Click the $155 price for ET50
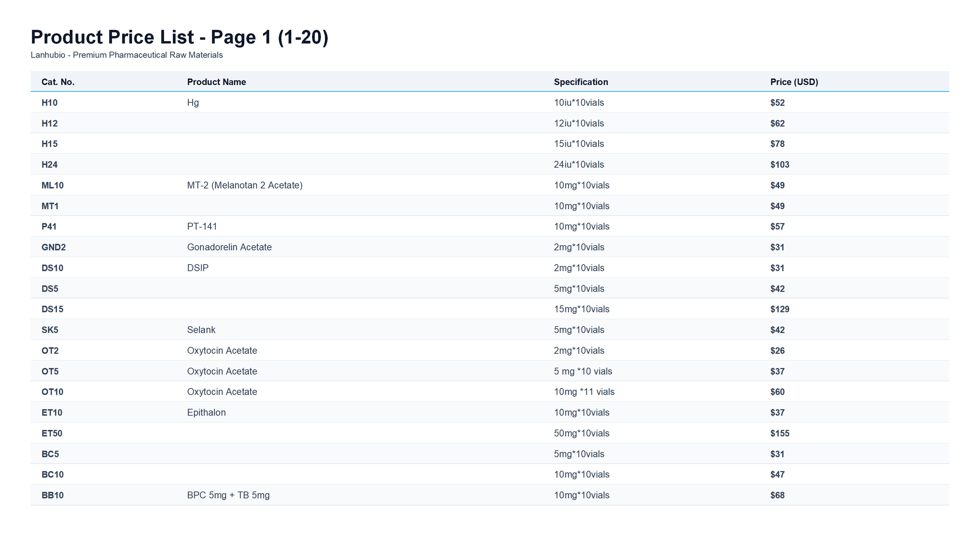This screenshot has height=551, width=980. point(779,433)
